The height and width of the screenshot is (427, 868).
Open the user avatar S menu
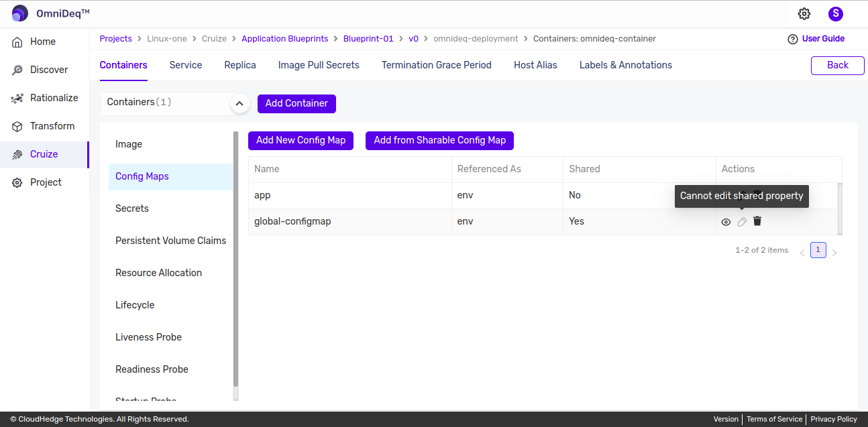point(835,13)
